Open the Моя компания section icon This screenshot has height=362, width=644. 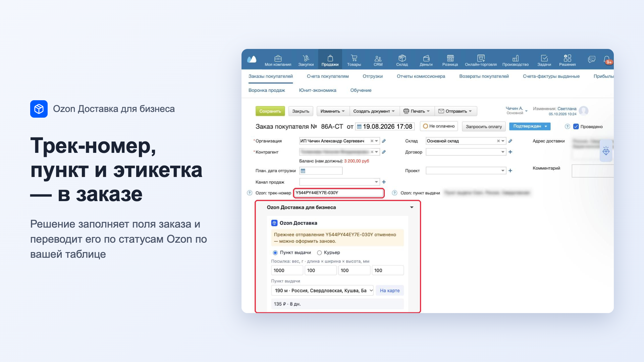click(278, 58)
